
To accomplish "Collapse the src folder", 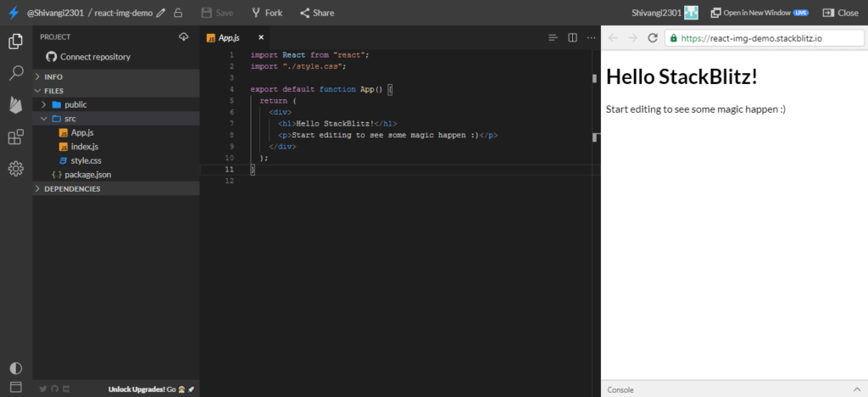I will [116, 119].
